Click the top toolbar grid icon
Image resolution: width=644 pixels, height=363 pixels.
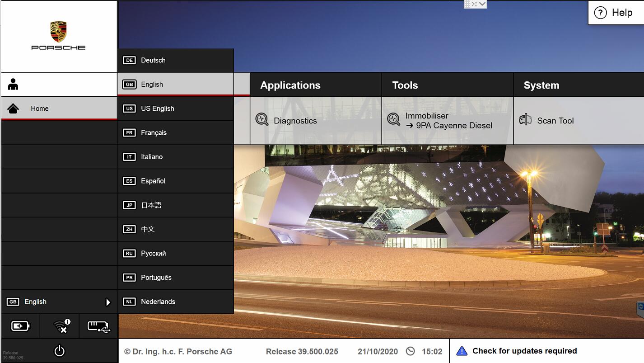click(x=467, y=4)
